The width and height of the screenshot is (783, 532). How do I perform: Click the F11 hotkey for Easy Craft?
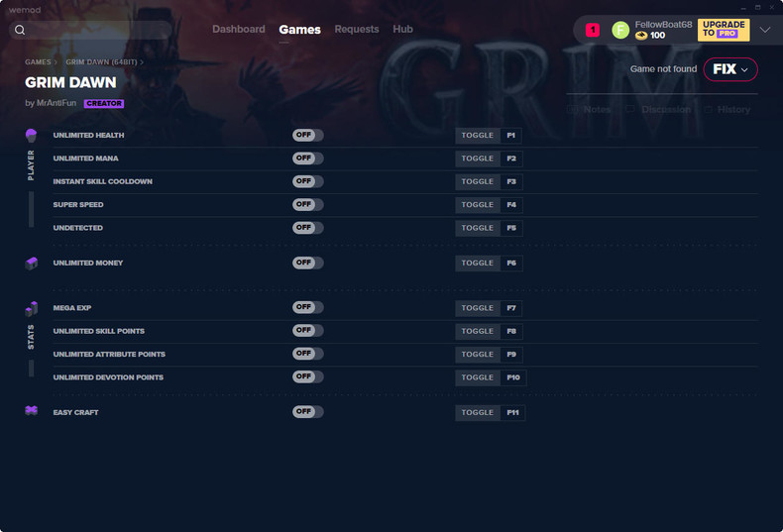point(512,413)
